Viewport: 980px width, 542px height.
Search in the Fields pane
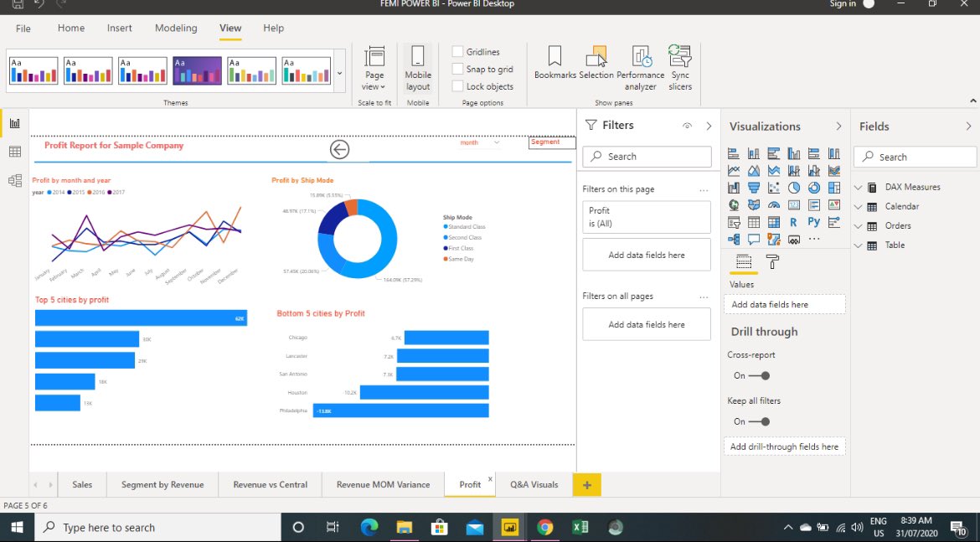pyautogui.click(x=915, y=157)
